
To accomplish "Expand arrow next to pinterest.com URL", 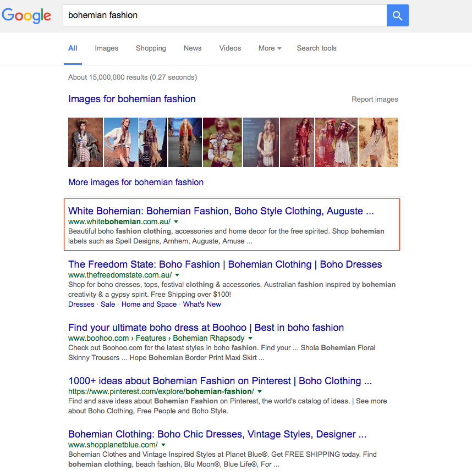I will click(x=260, y=391).
